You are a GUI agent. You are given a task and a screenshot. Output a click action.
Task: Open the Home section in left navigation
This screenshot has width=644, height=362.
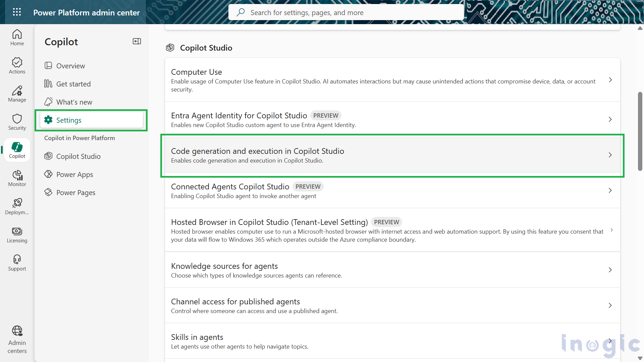17,38
